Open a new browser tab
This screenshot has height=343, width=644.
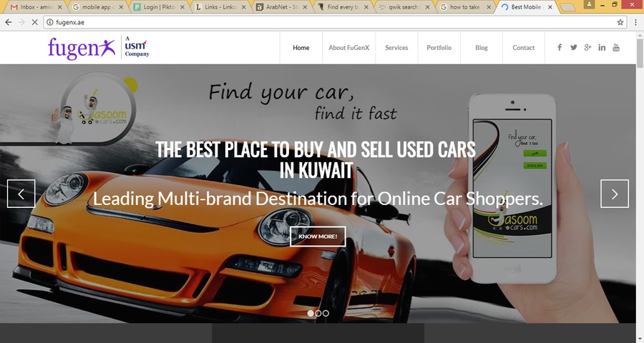click(x=567, y=7)
